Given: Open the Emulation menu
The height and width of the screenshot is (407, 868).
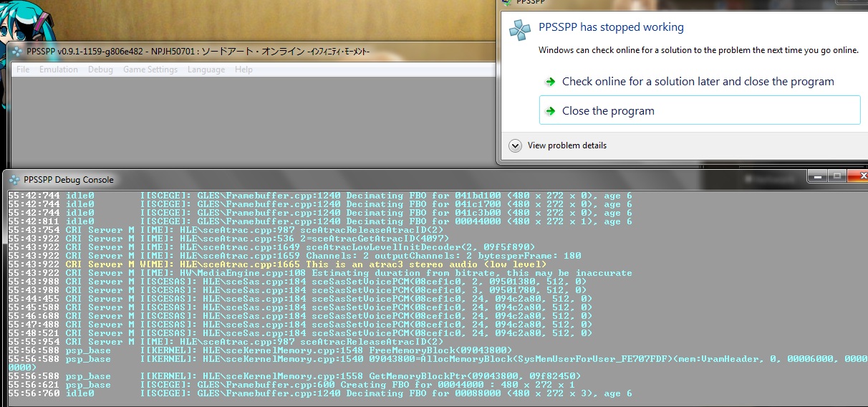Looking at the screenshot, I should 59,70.
